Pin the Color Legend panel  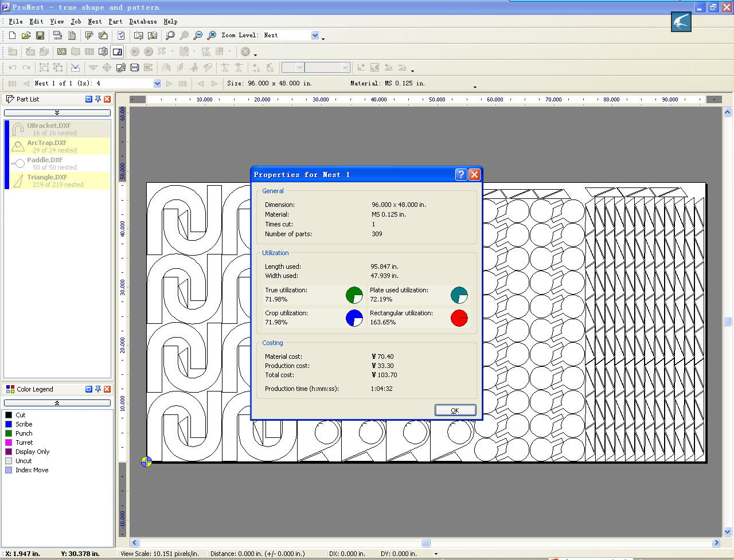(98, 389)
